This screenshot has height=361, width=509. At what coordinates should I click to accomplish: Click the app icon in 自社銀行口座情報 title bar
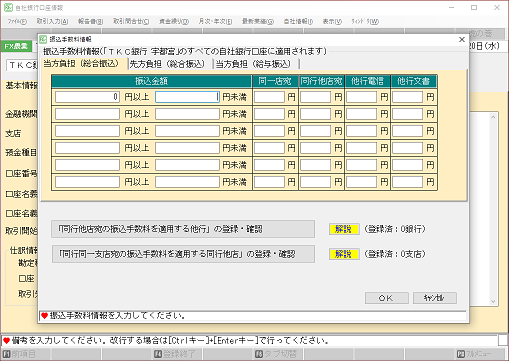tap(8, 7)
